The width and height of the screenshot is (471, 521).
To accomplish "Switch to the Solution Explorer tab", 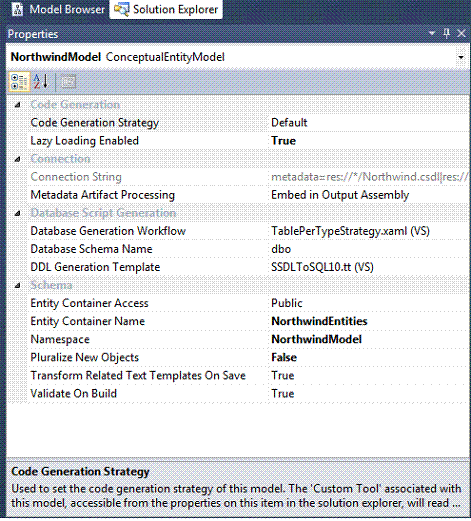I will [166, 9].
